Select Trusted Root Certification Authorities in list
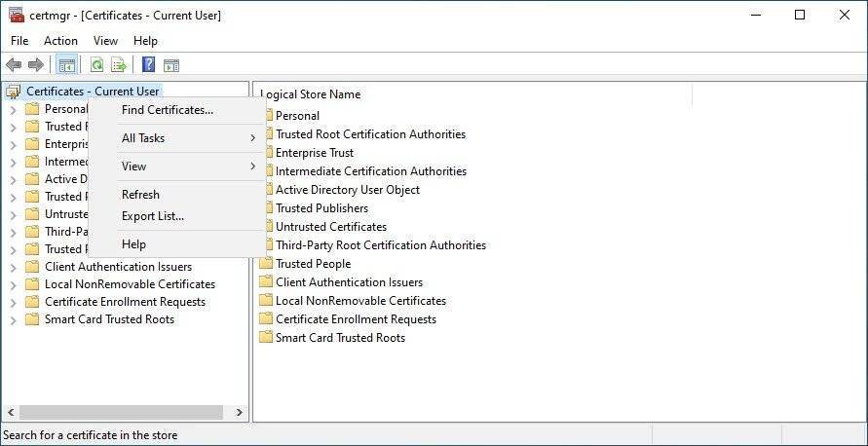Image resolution: width=868 pixels, height=446 pixels. [370, 134]
